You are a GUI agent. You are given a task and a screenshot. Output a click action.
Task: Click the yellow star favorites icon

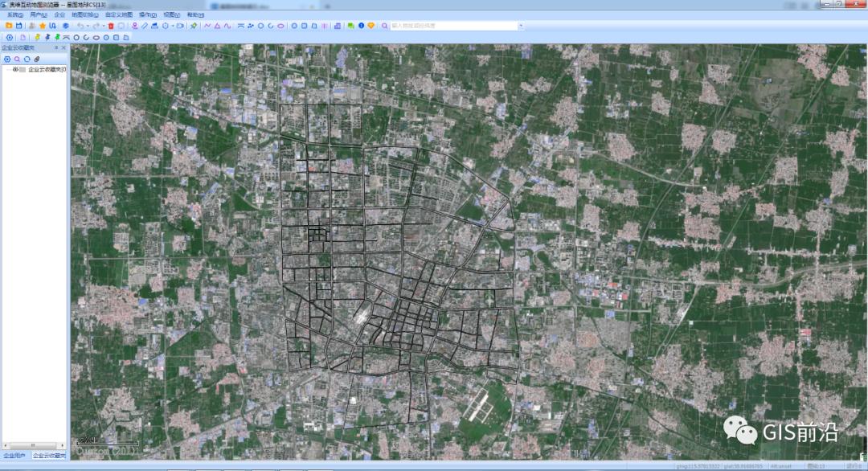coord(43,26)
